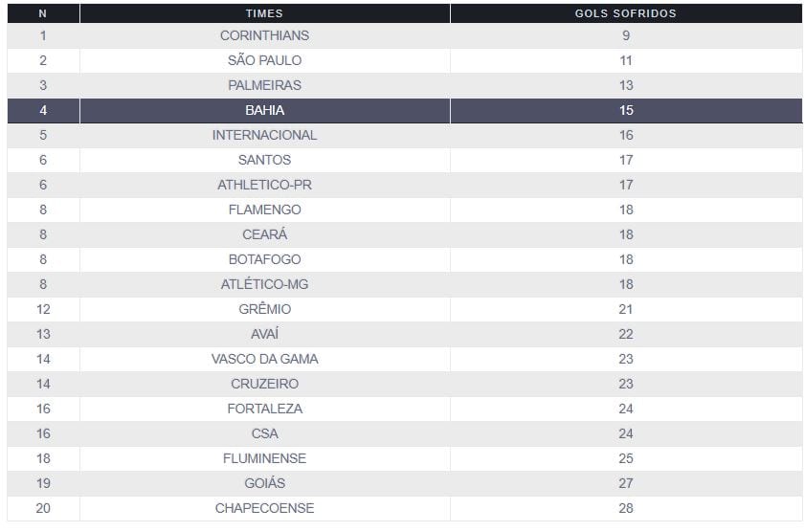Open the FLAMENGO team entry
This screenshot has height=532, width=805.
[264, 210]
